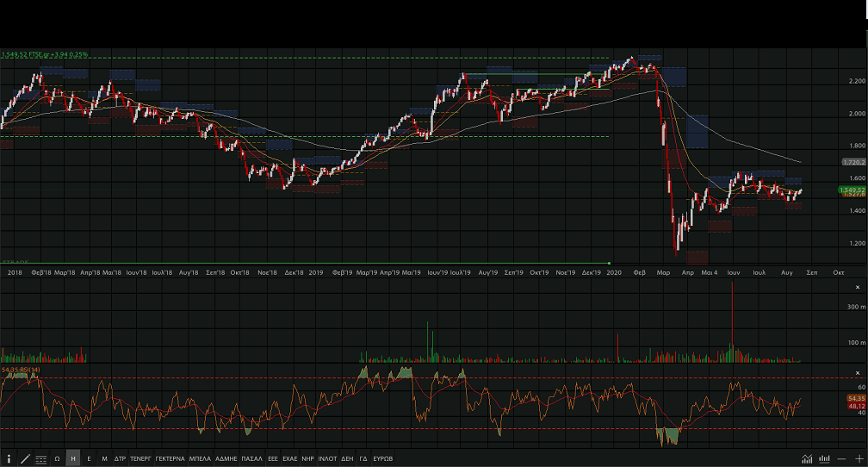
Task: Switch to the Ω timeframe
Action: [57, 458]
